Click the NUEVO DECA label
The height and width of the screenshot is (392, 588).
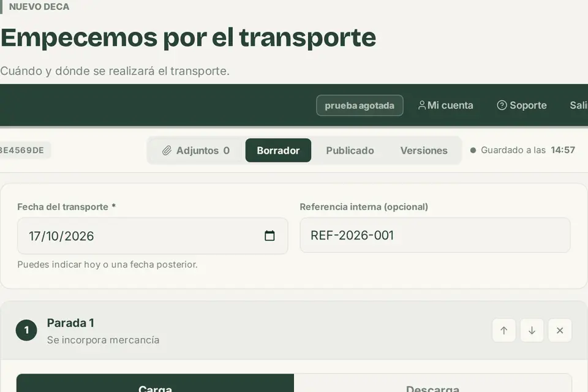[39, 7]
